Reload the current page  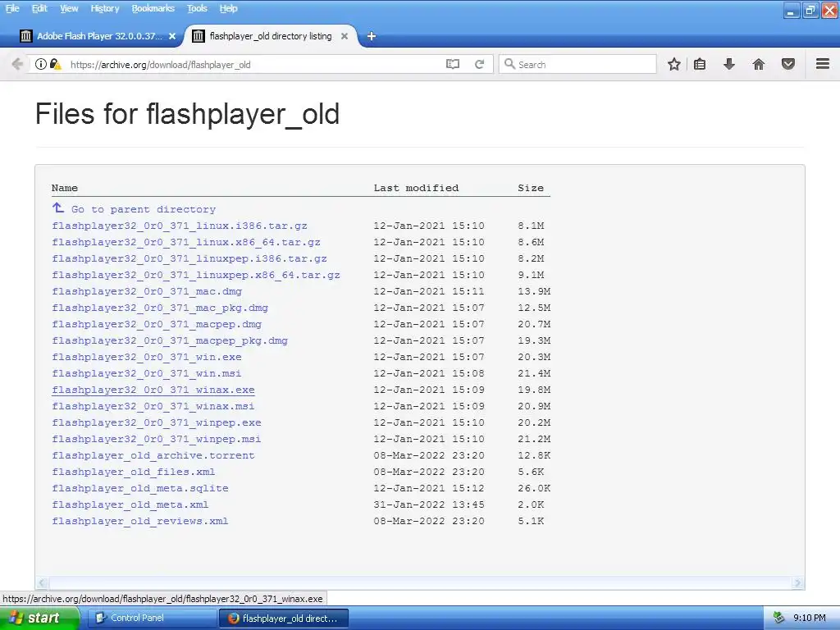(x=479, y=64)
